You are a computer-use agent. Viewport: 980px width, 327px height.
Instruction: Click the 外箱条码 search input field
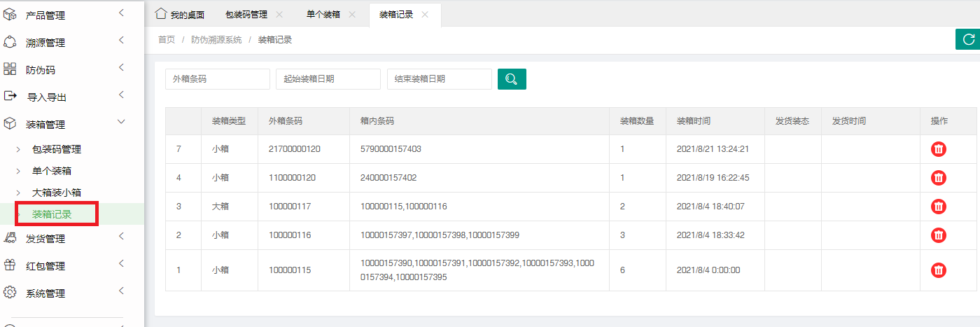pyautogui.click(x=217, y=79)
